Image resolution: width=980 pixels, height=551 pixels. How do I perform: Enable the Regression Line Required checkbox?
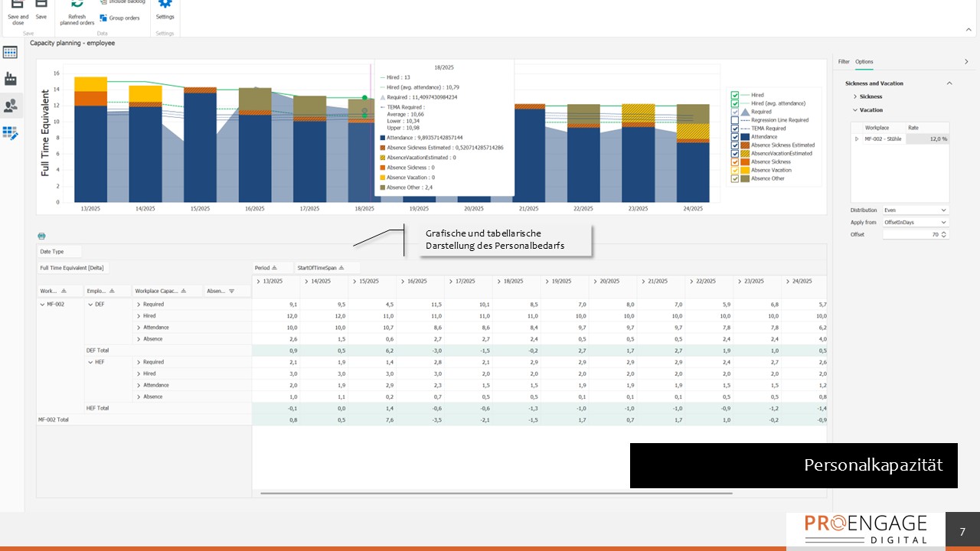[735, 120]
